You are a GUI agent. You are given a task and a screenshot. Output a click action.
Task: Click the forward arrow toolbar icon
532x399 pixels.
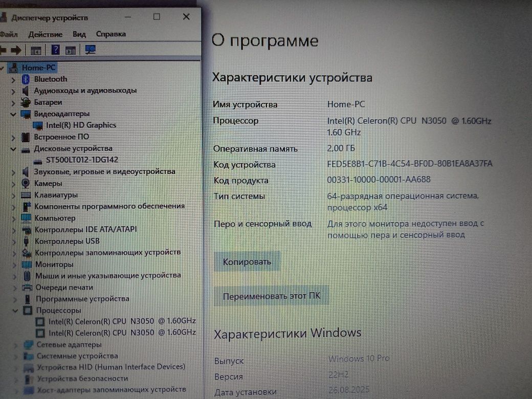16,51
